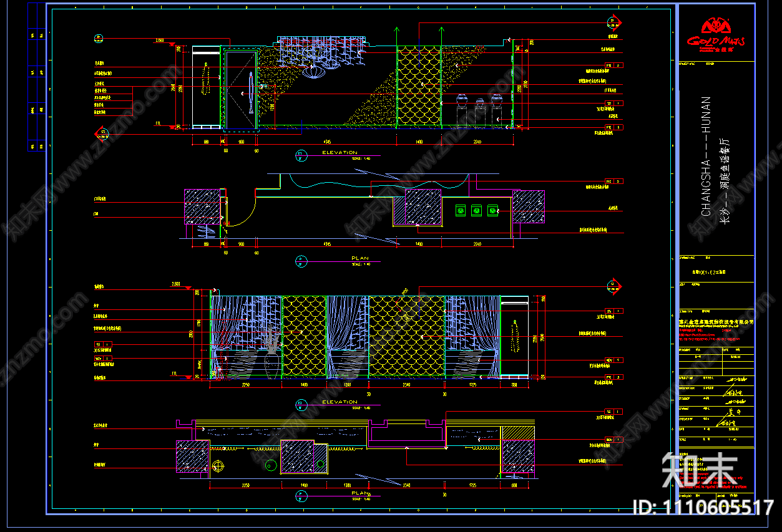The image size is (782, 532).
Task: Click the yellow crosshair circle symbol in bottommost plan
Action: (218, 465)
